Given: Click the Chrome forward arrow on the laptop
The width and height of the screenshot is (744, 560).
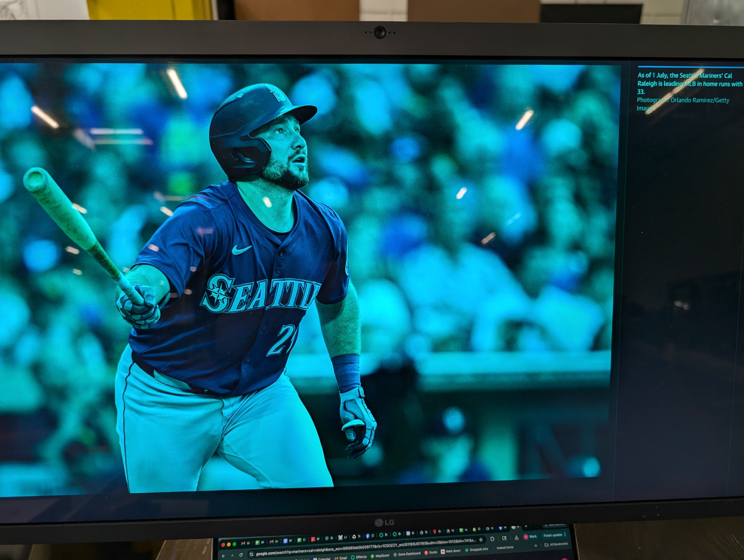Looking at the screenshot, I should click(232, 555).
